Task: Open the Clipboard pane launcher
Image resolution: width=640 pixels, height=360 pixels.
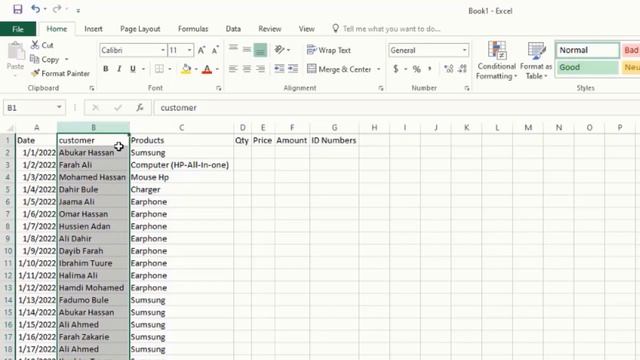Action: tap(92, 88)
